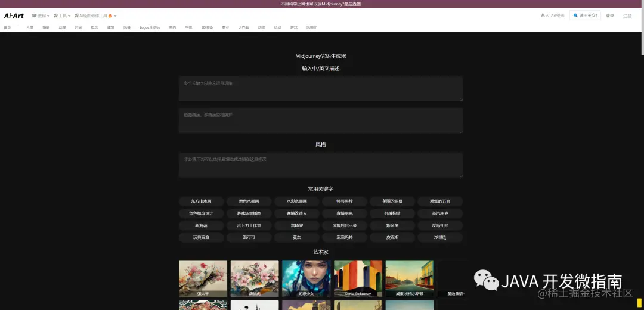Select the 建筑 category tab
This screenshot has height=310, width=644.
(x=111, y=27)
